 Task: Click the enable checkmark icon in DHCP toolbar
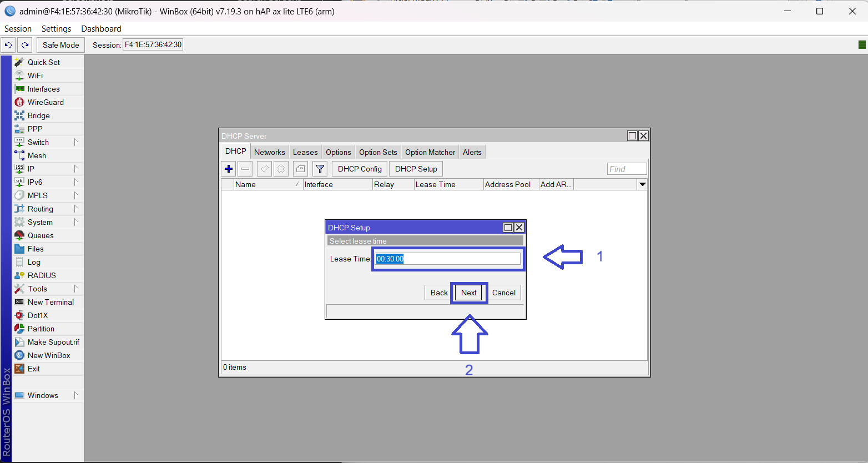click(x=265, y=169)
